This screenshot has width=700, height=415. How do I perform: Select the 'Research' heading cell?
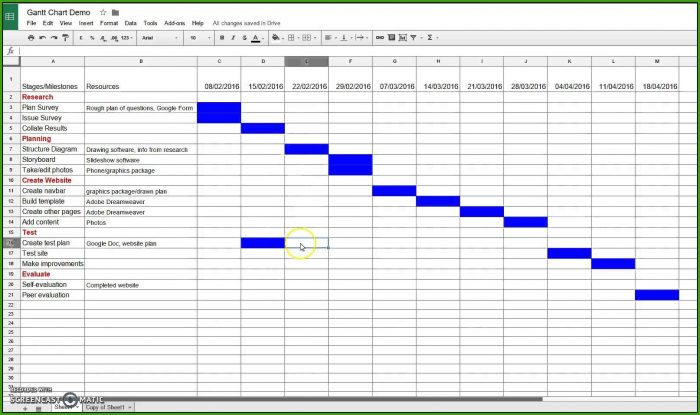[52, 97]
